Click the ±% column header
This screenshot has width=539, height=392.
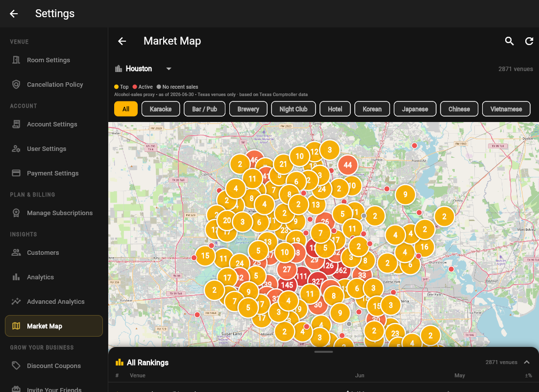[528, 375]
